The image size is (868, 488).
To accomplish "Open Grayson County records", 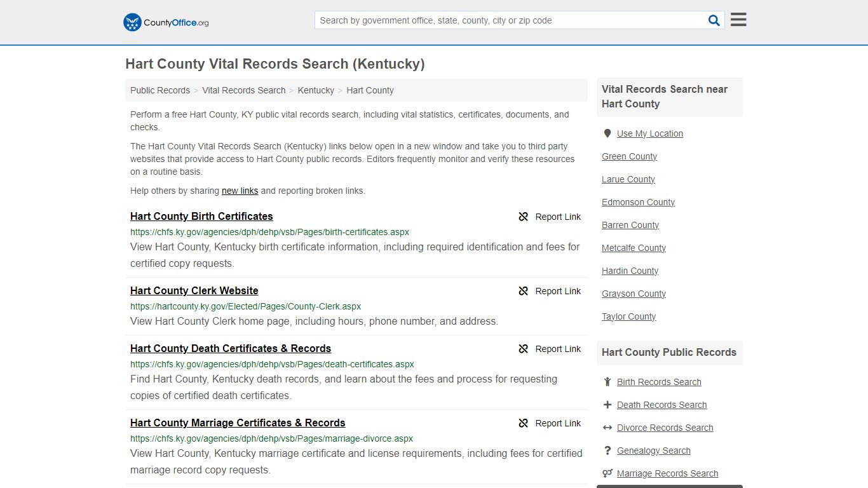I will coord(634,294).
